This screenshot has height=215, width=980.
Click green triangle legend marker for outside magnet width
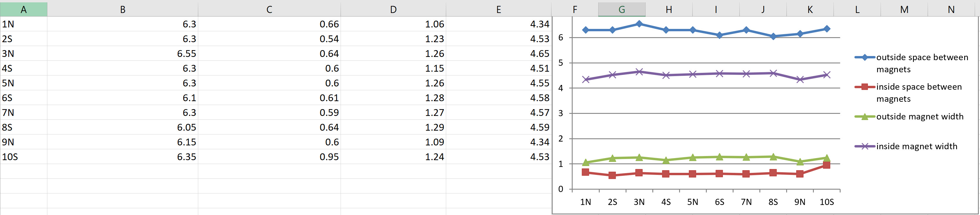pyautogui.click(x=865, y=117)
